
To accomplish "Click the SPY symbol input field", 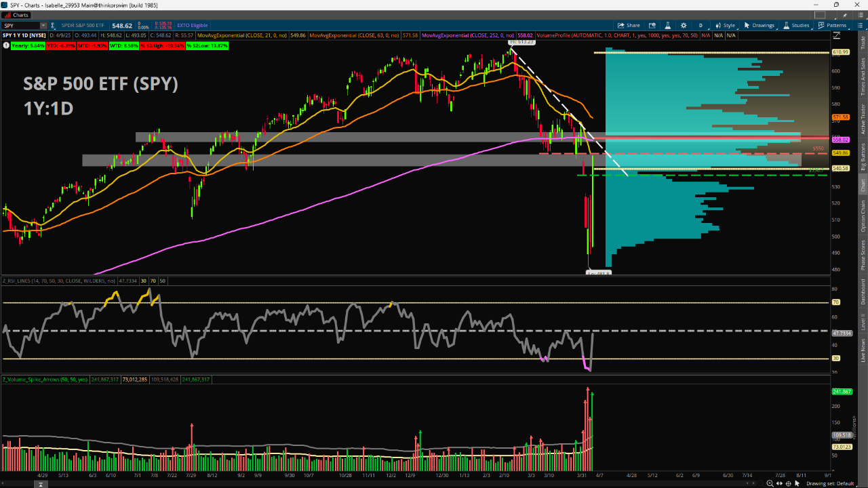I will [20, 26].
